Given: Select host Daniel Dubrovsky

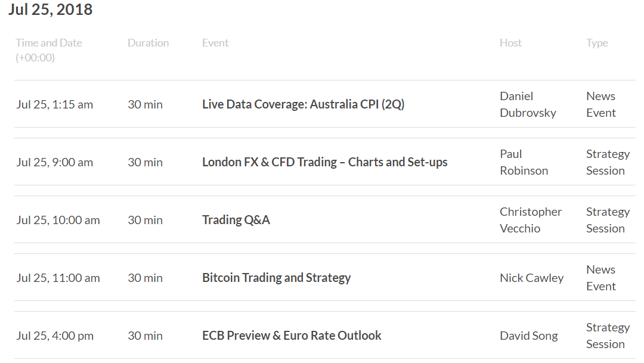Looking at the screenshot, I should point(528,104).
